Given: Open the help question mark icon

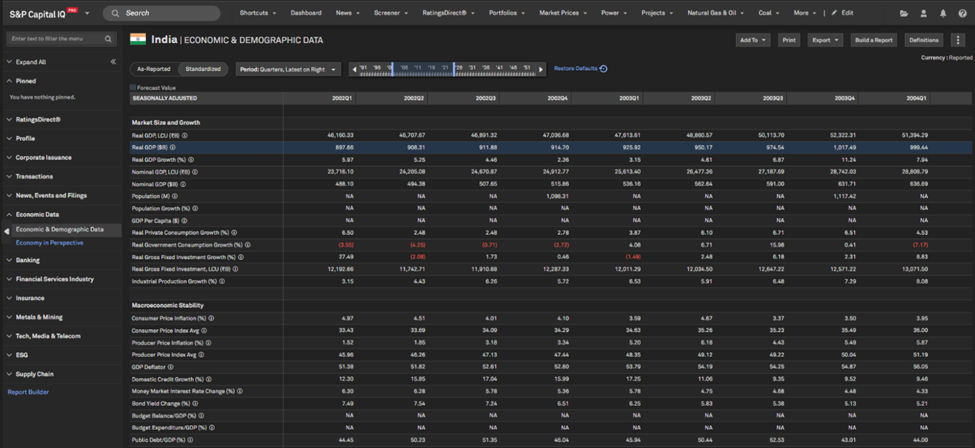Looking at the screenshot, I should click(x=962, y=13).
